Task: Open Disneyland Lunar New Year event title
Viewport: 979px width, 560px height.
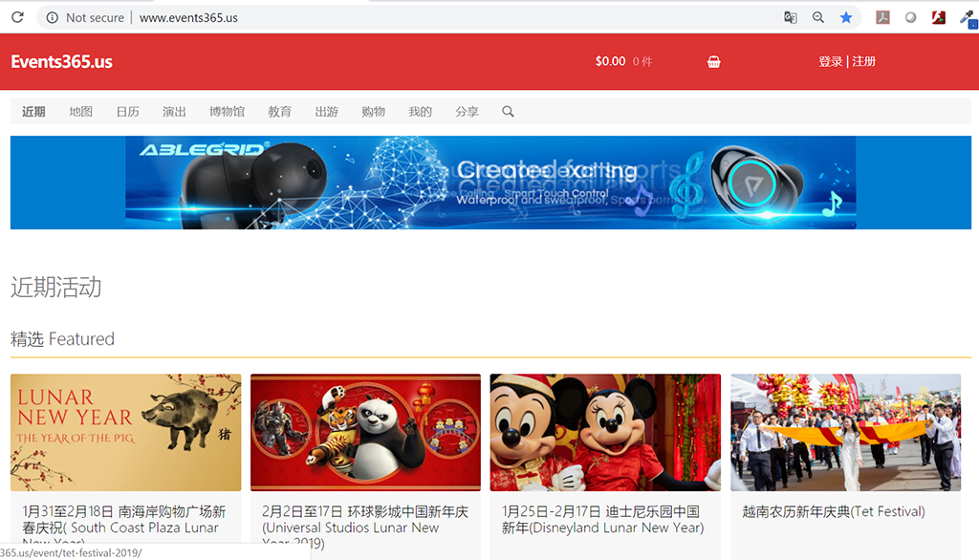Action: click(603, 520)
